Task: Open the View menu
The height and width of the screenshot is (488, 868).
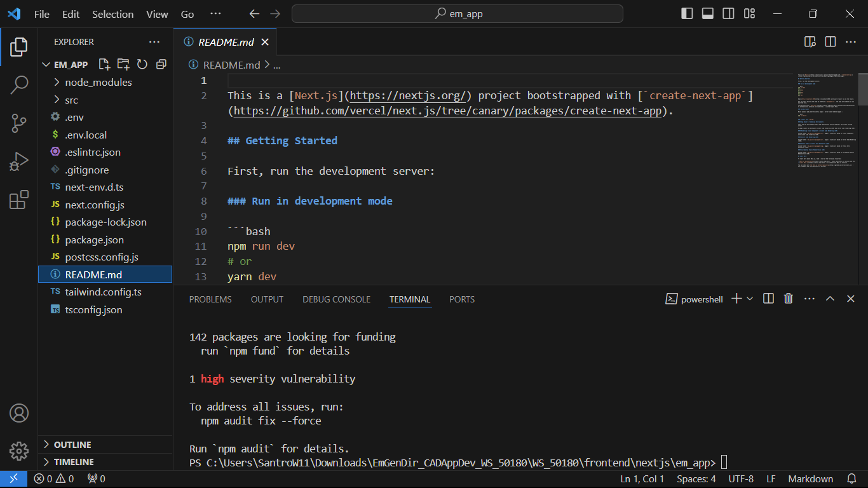Action: [157, 14]
